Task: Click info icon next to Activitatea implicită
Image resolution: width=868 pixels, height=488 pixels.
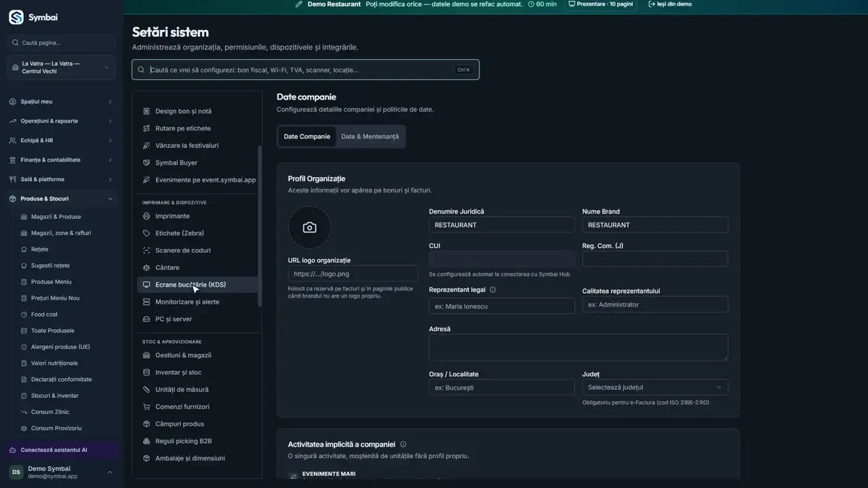Action: [x=403, y=445]
